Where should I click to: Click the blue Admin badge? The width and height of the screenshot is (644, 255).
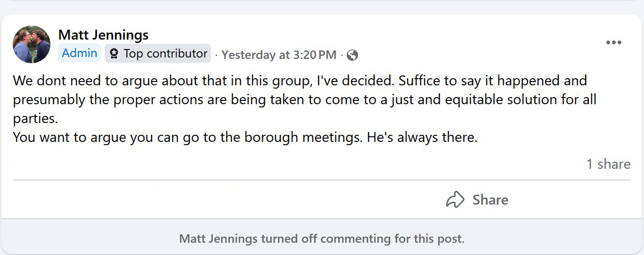(80, 53)
